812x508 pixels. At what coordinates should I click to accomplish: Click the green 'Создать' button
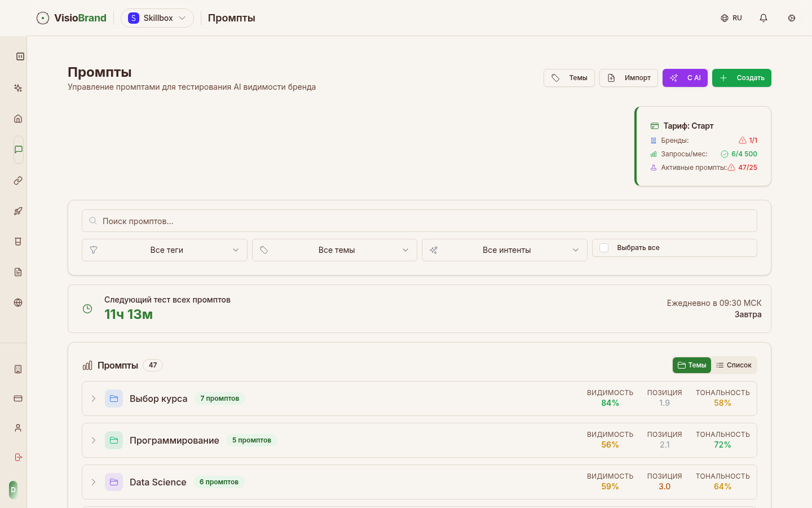(x=742, y=78)
